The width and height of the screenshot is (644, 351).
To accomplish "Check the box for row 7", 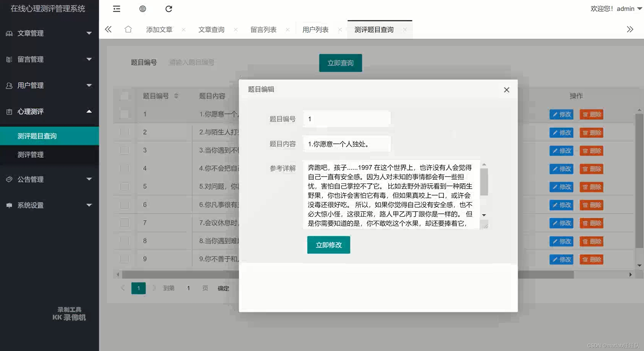I will pyautogui.click(x=125, y=223).
